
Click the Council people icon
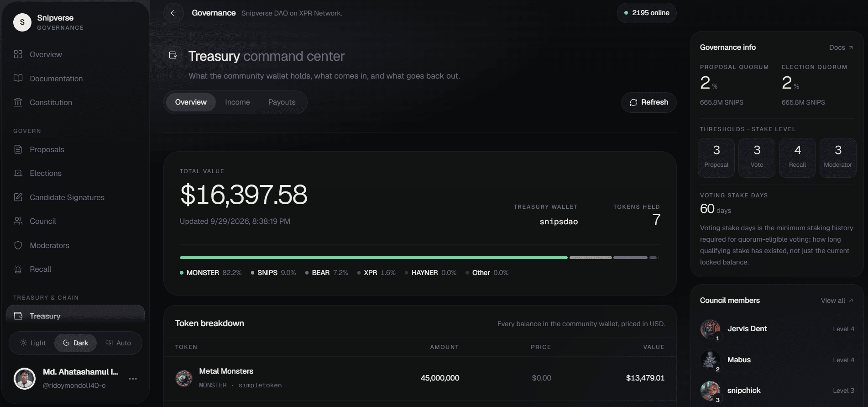(18, 221)
